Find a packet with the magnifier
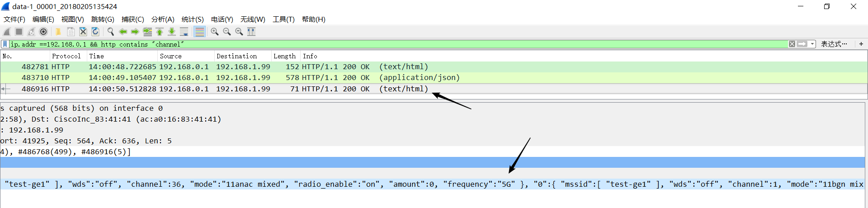 click(x=110, y=32)
